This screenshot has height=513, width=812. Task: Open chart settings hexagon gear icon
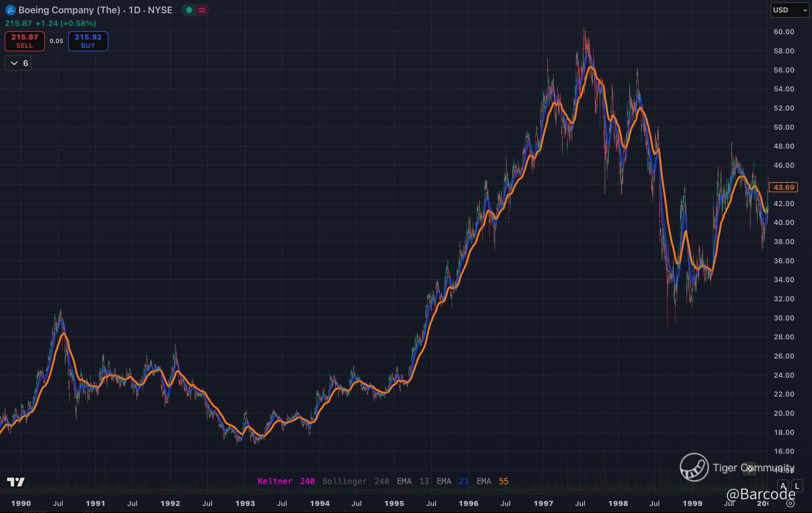coord(790,504)
